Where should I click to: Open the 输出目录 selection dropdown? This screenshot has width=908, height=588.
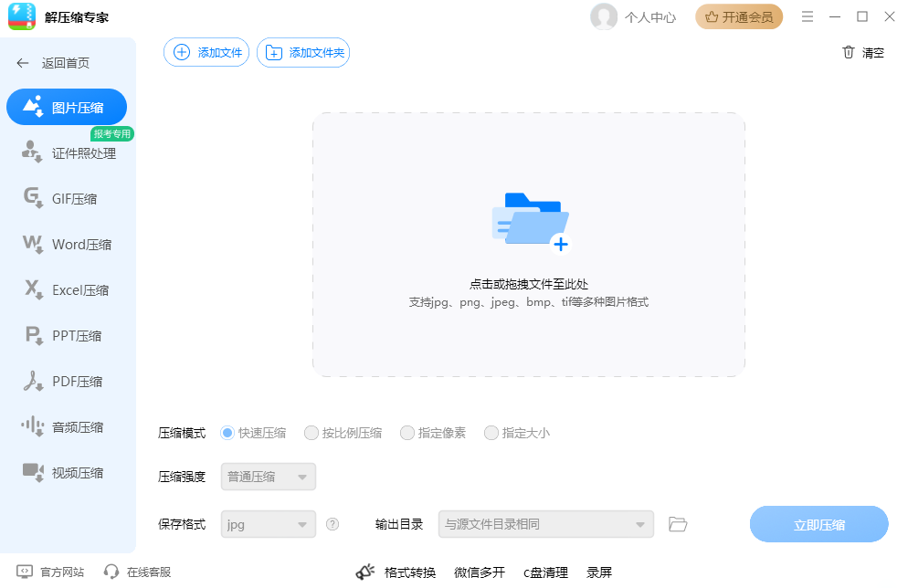point(545,523)
